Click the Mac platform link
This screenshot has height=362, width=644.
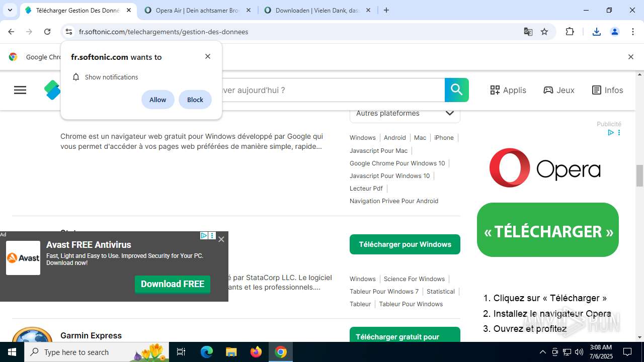tap(420, 138)
